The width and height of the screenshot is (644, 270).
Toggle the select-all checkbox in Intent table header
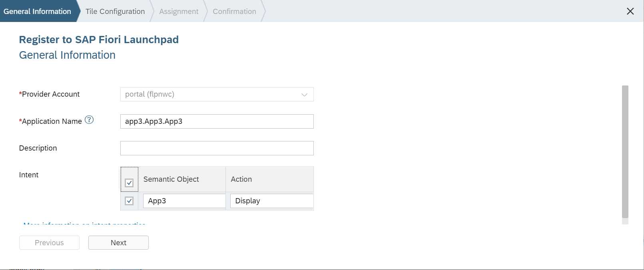click(x=129, y=183)
